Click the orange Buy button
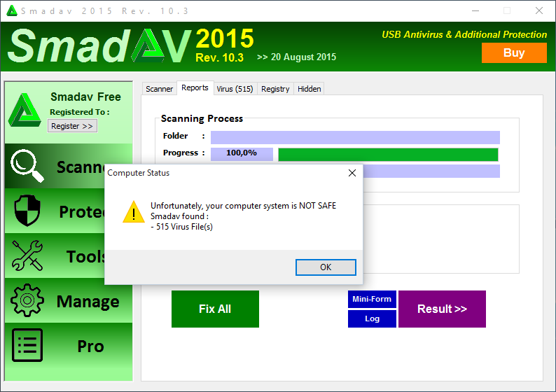The height and width of the screenshot is (392, 556). click(x=514, y=52)
